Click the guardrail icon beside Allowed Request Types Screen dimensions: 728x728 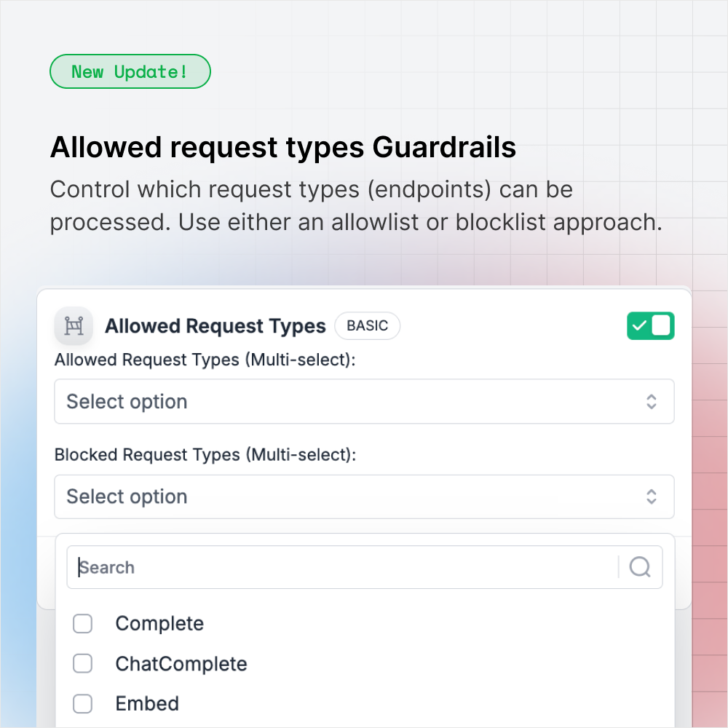[x=74, y=325]
